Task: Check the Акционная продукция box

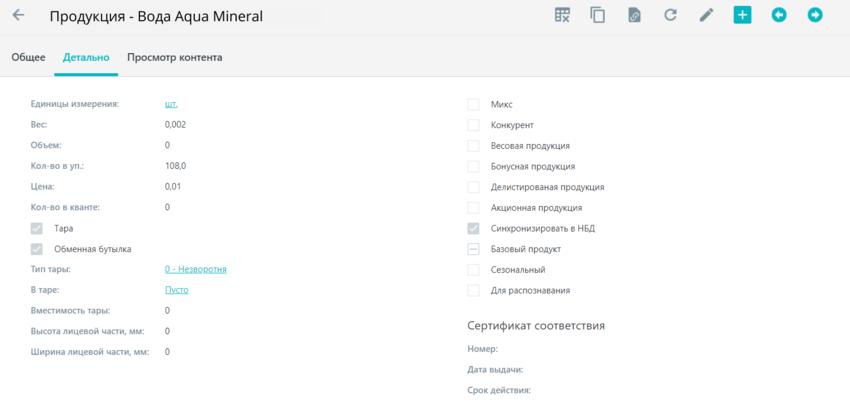Action: 473,208
